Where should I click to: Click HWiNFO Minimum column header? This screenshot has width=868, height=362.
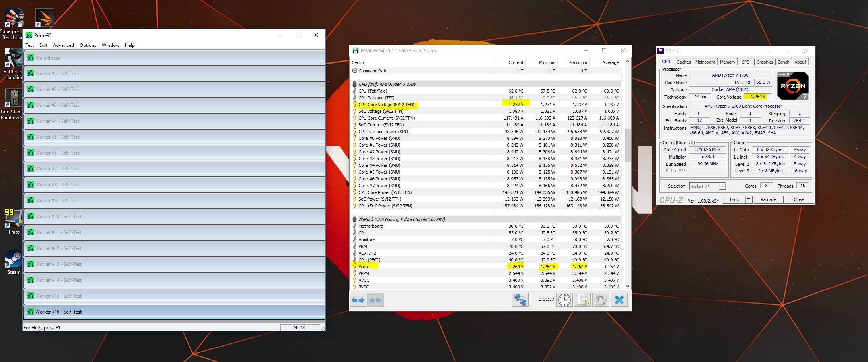point(542,62)
